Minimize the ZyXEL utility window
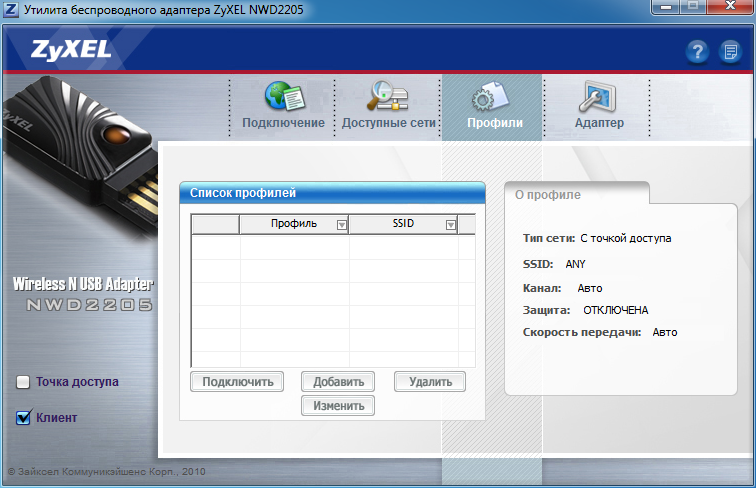 (x=666, y=7)
